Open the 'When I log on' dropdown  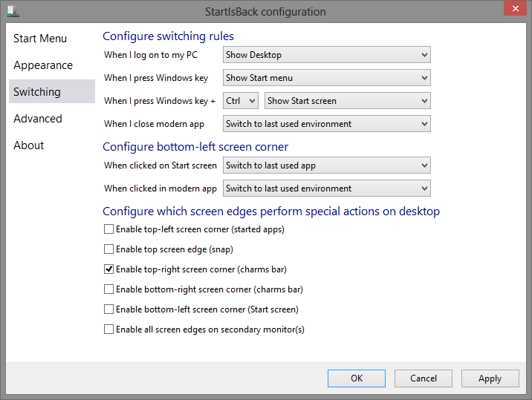pyautogui.click(x=327, y=55)
